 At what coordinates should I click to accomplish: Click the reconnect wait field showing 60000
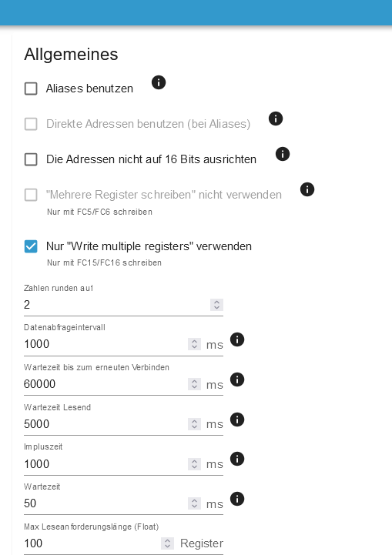click(106, 384)
